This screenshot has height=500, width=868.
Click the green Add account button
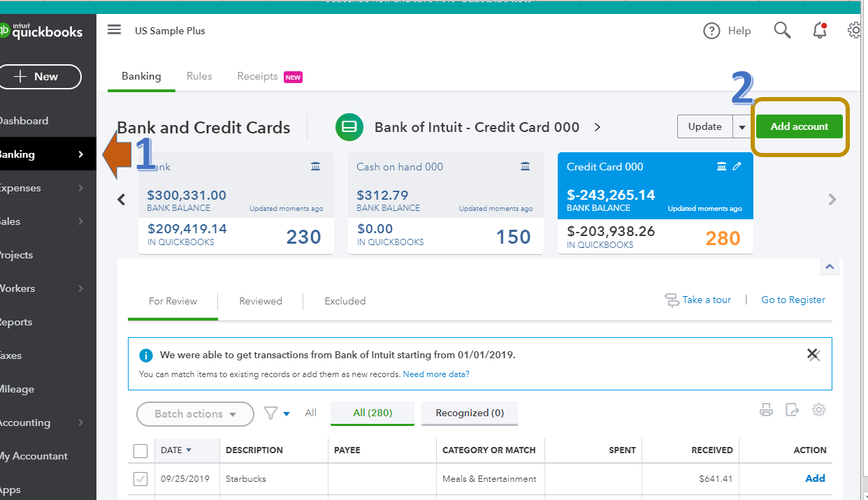[x=799, y=126]
